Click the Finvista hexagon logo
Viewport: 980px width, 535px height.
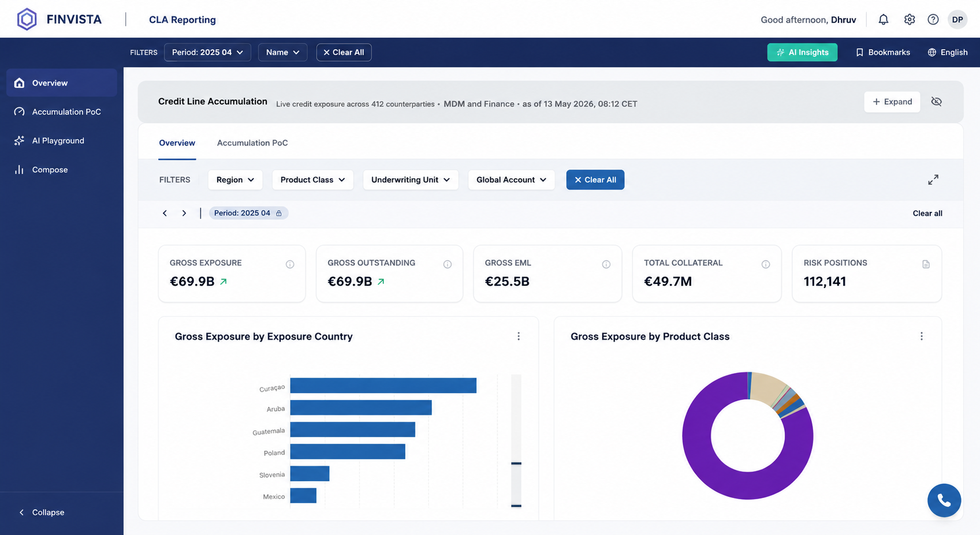27,19
